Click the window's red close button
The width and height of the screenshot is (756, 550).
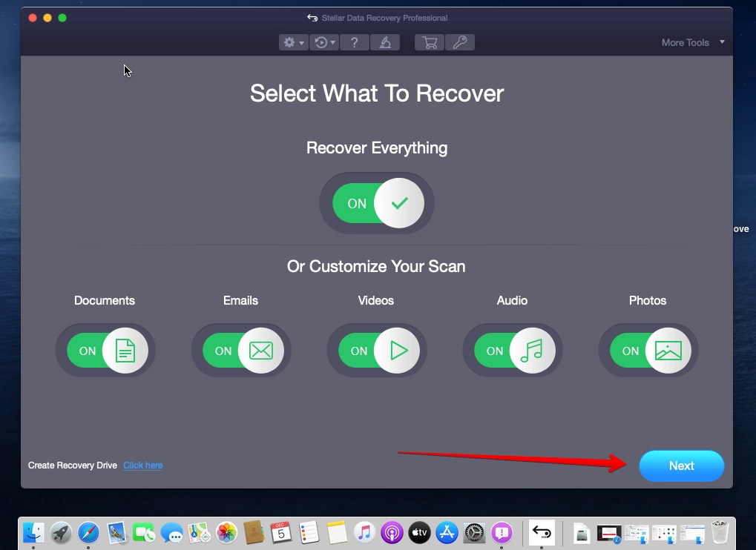click(x=33, y=18)
